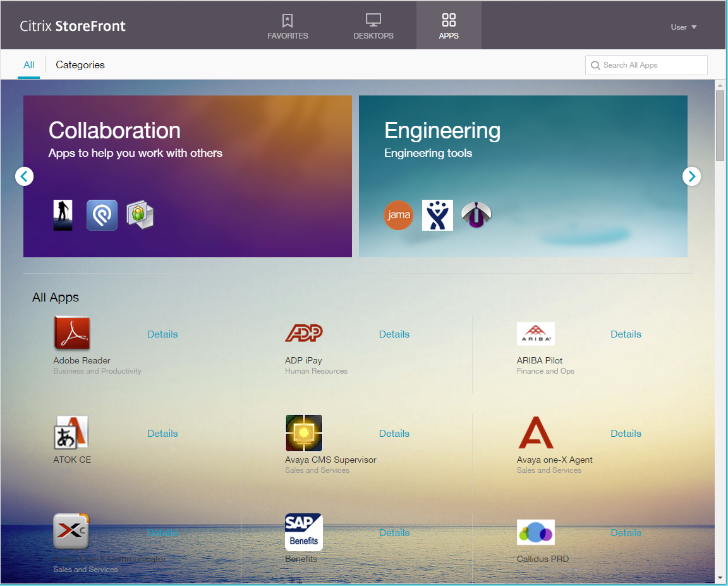Open the SAP Benefits app icon
Image resolution: width=728 pixels, height=586 pixels.
pos(303,532)
